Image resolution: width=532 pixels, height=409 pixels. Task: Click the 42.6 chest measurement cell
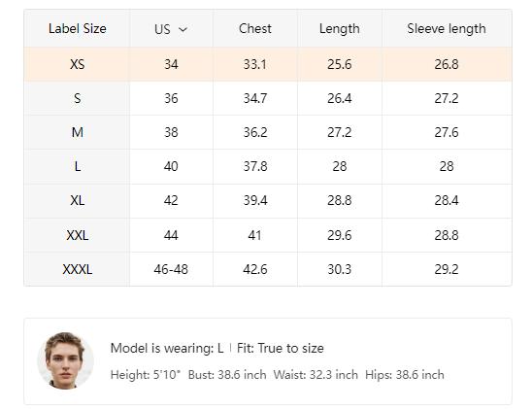coord(255,269)
